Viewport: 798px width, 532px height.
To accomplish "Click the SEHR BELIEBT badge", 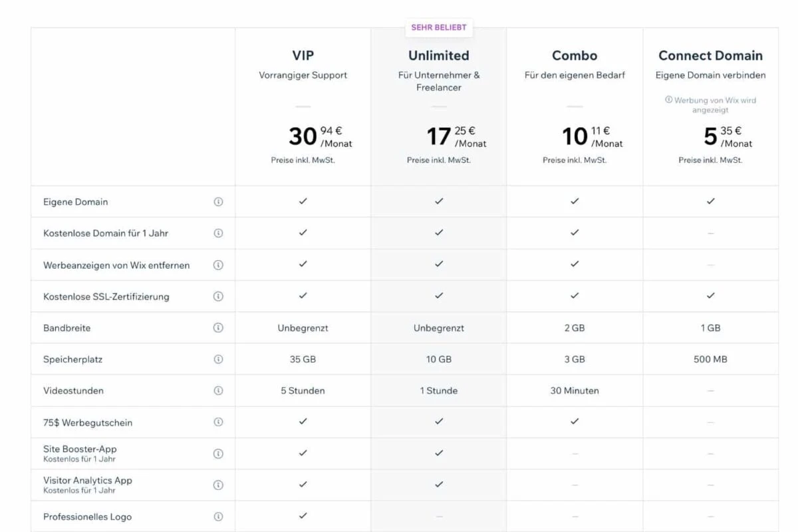I will (439, 28).
